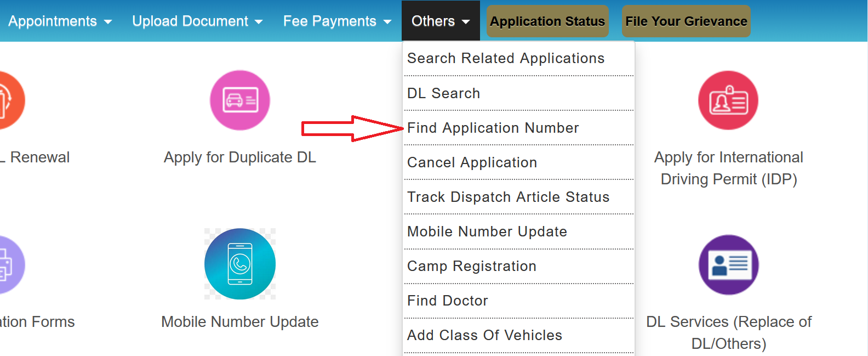Collapse the Others dropdown menu

(440, 20)
